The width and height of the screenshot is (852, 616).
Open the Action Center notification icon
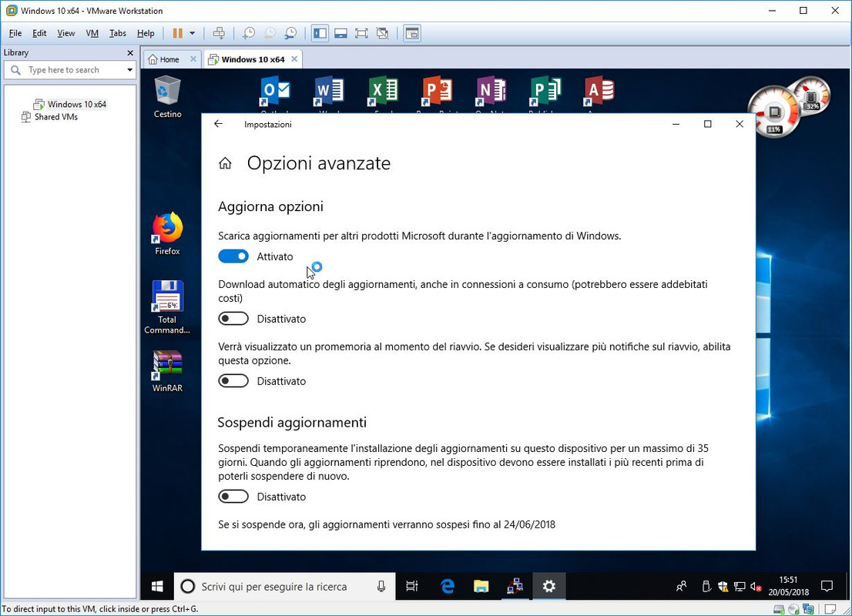pos(827,586)
